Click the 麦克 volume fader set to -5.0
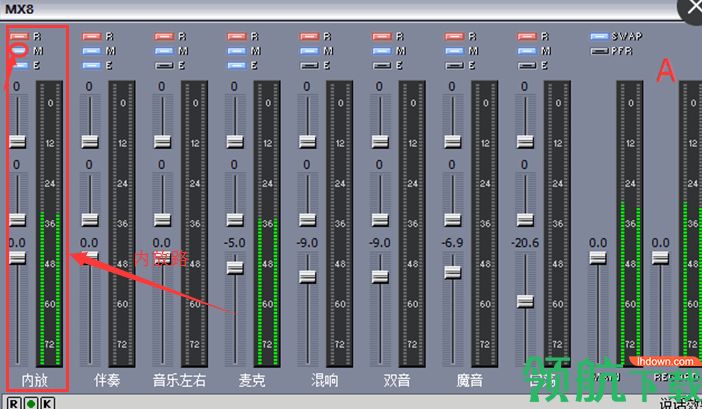Screen dimensions: 702x409 235,268
